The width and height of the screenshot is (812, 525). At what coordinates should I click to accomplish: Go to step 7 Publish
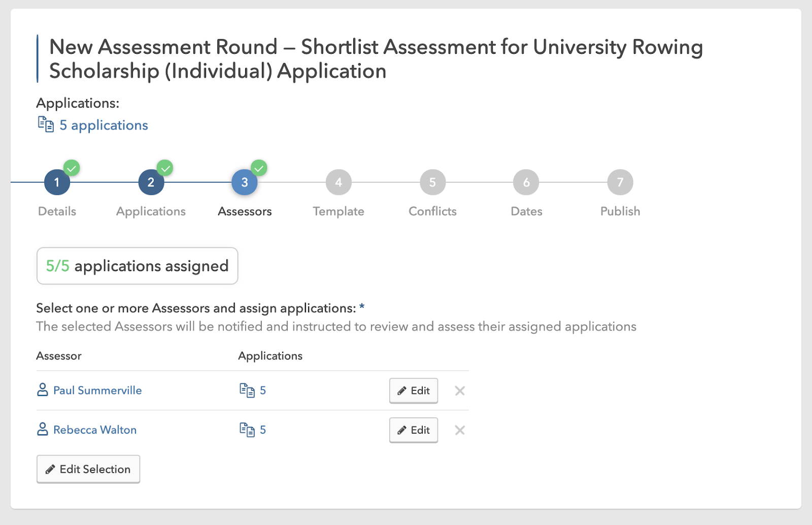620,183
